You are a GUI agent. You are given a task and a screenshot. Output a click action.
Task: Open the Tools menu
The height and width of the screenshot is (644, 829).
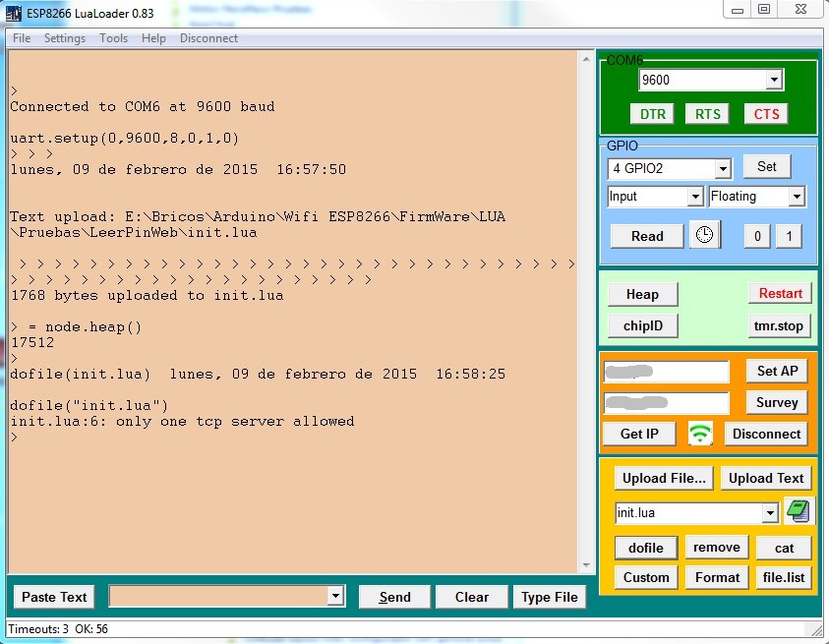[x=113, y=38]
